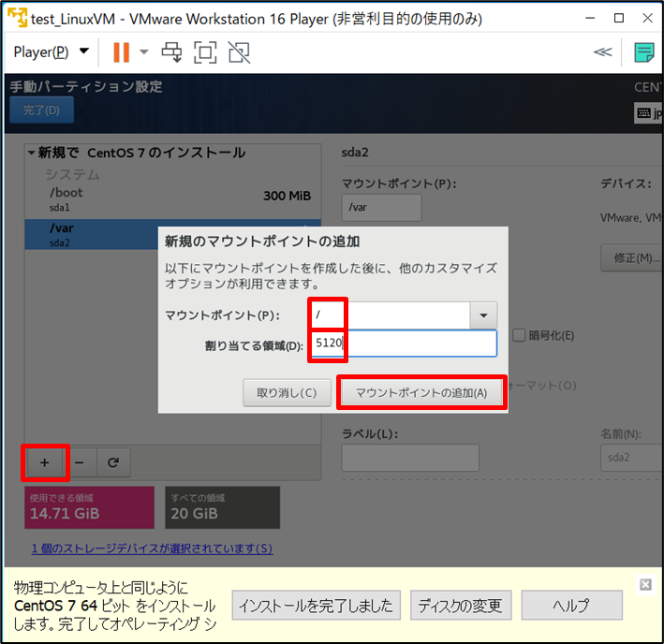Open the green notes/message icon

(x=644, y=52)
